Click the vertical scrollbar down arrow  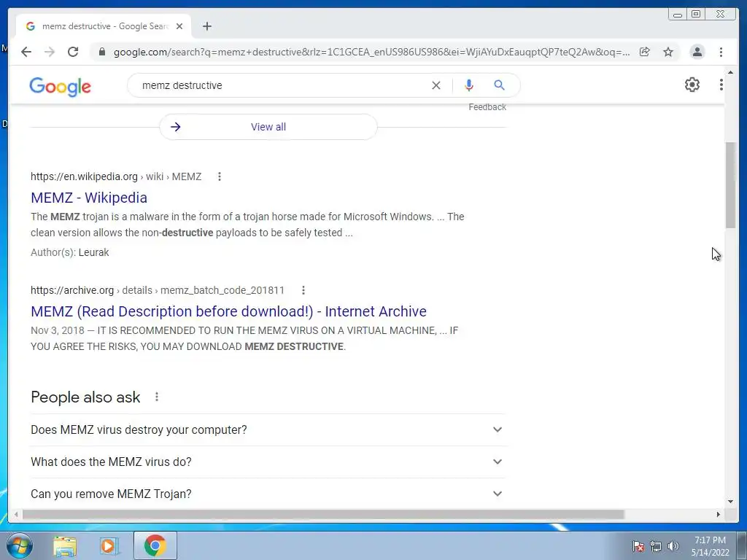(730, 502)
